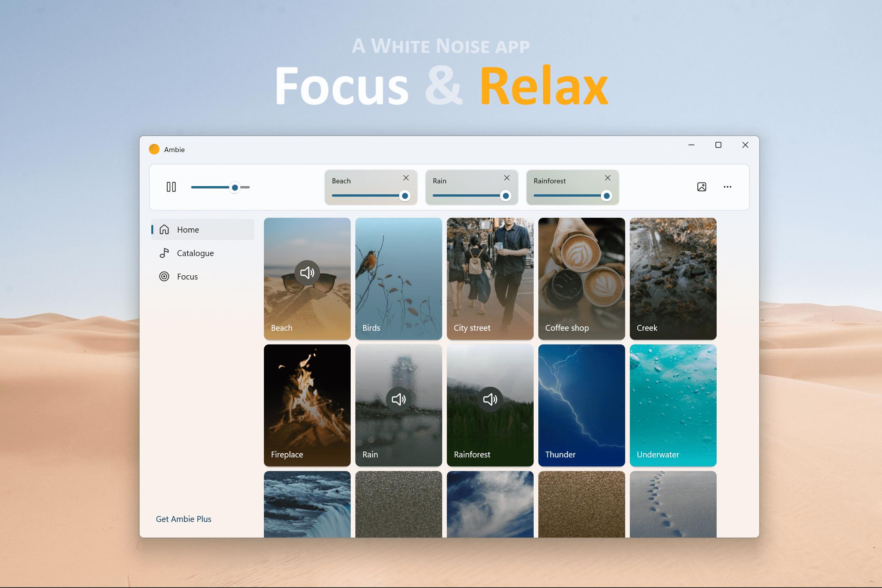Close the Rainforest active sound chip

pyautogui.click(x=608, y=178)
